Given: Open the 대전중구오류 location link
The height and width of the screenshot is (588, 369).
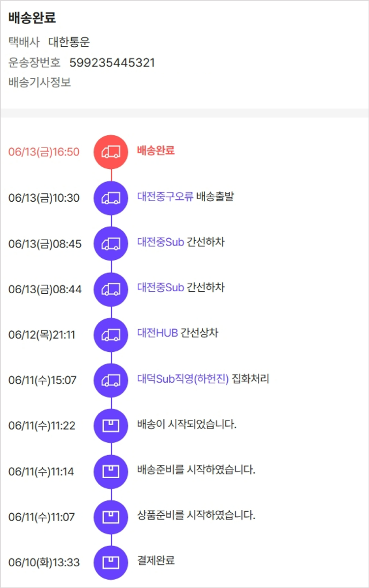Looking at the screenshot, I should point(165,197).
